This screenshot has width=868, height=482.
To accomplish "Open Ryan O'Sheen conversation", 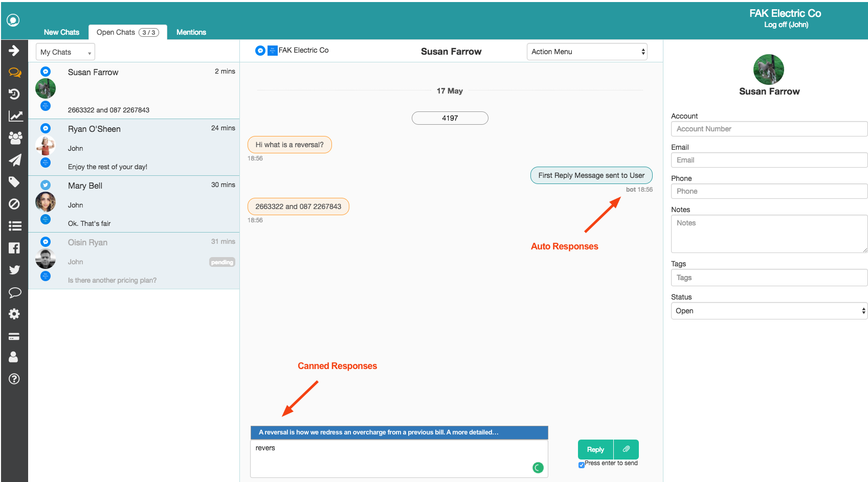I will (134, 148).
